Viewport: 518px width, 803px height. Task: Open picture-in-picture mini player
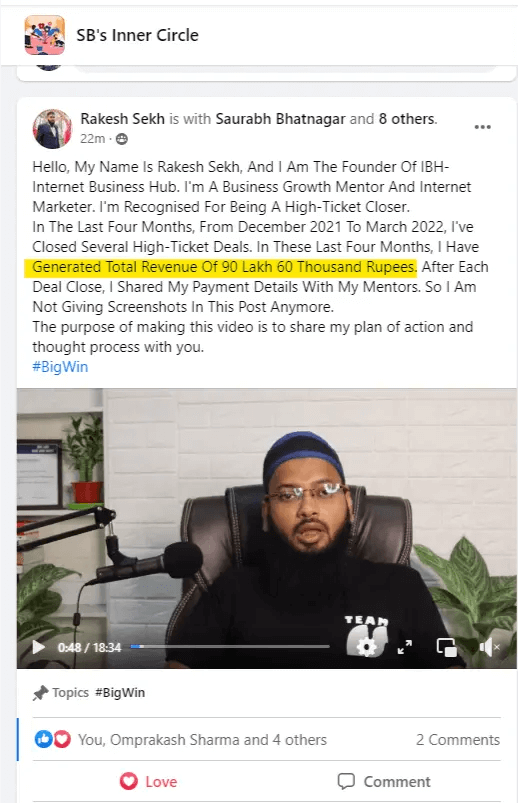tap(446, 647)
